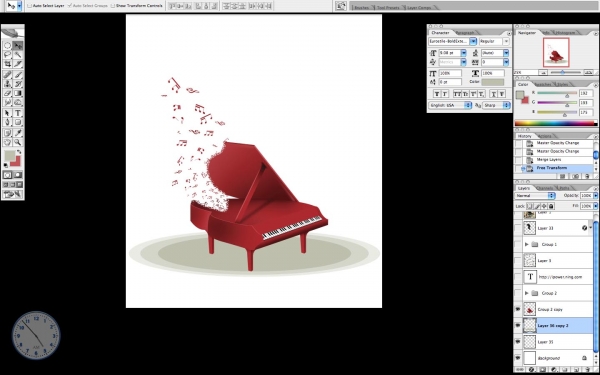
Task: Select the Lasso tool
Action: [7, 55]
